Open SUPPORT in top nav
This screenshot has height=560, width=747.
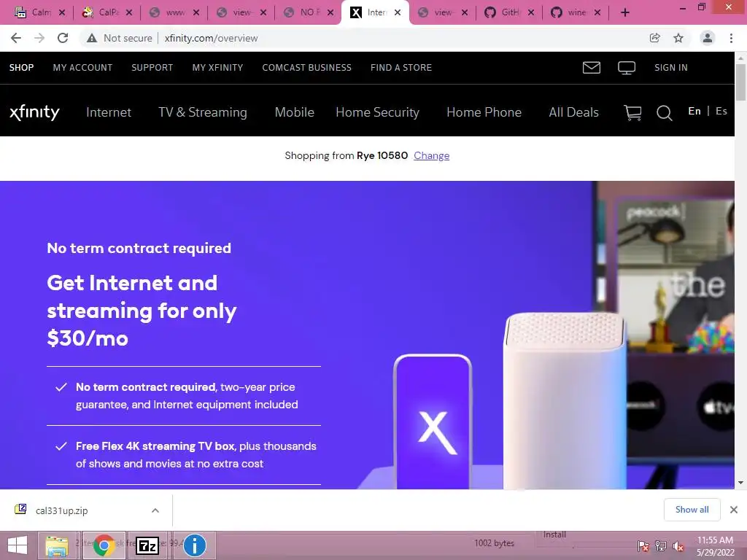(x=152, y=68)
